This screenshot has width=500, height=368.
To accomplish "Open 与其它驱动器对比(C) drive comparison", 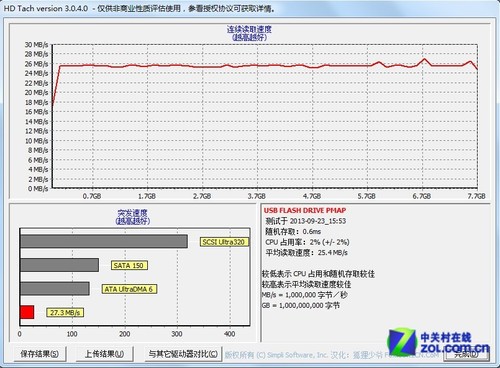I will click(x=183, y=354).
